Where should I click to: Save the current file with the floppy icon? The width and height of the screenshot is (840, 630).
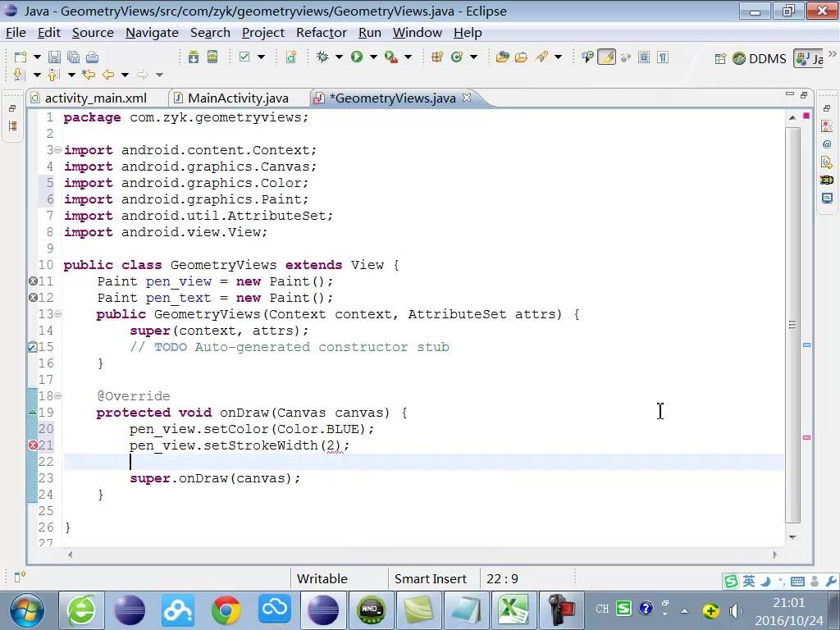(54, 57)
